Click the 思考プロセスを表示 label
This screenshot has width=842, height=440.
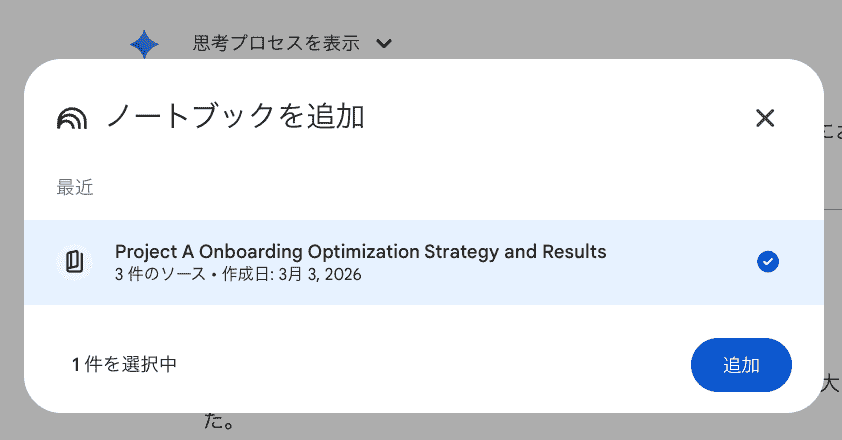pos(275,43)
